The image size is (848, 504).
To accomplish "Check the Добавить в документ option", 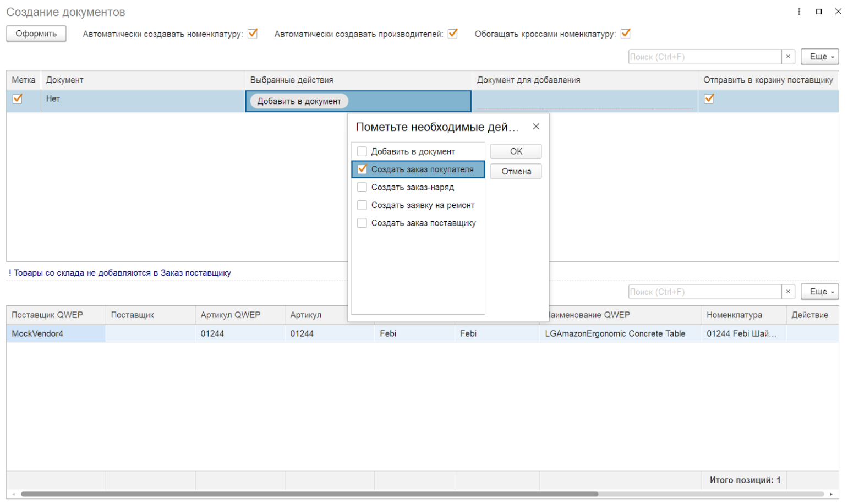I will (362, 151).
